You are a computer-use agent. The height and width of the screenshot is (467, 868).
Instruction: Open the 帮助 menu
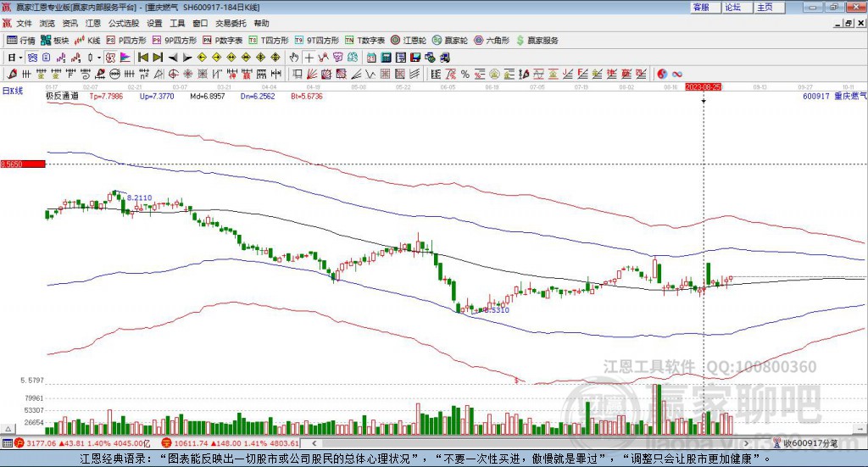pyautogui.click(x=261, y=23)
